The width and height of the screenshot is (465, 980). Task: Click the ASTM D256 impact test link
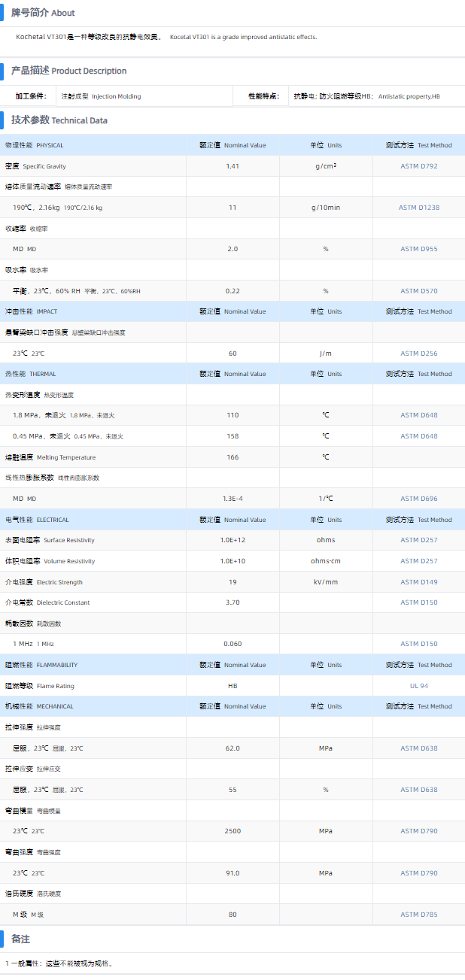[418, 353]
